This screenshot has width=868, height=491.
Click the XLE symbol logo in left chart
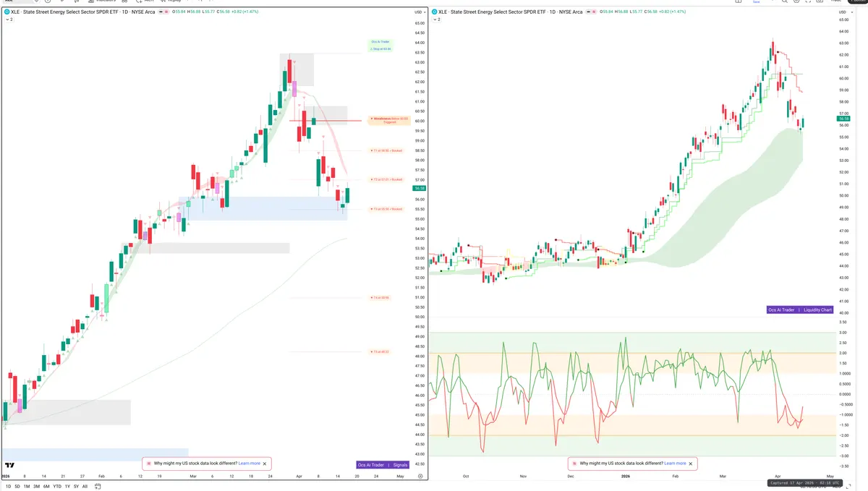point(7,12)
